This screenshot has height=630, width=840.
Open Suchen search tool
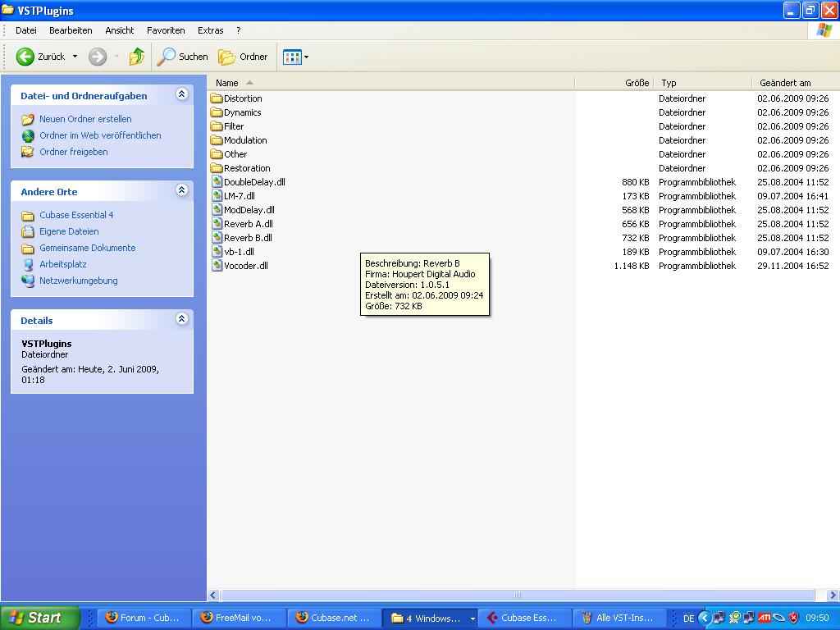(x=183, y=57)
